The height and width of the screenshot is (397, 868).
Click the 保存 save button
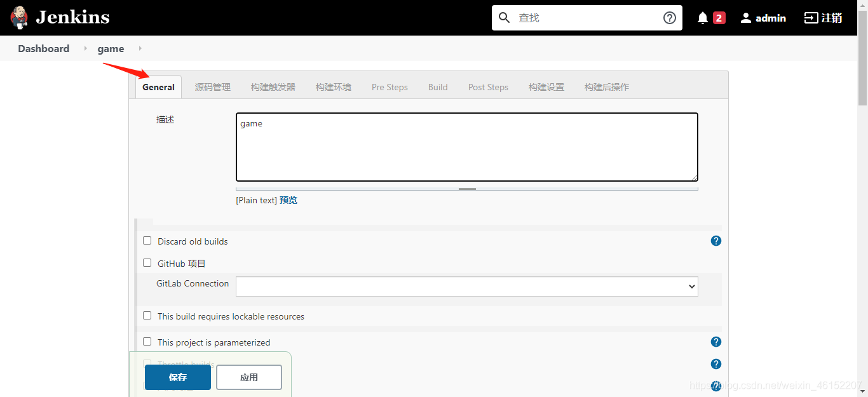click(x=178, y=377)
